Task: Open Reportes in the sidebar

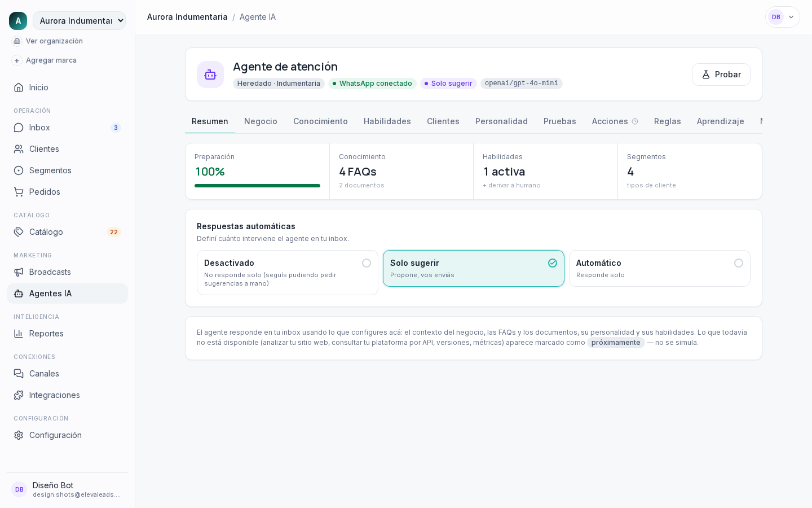Action: (67, 334)
